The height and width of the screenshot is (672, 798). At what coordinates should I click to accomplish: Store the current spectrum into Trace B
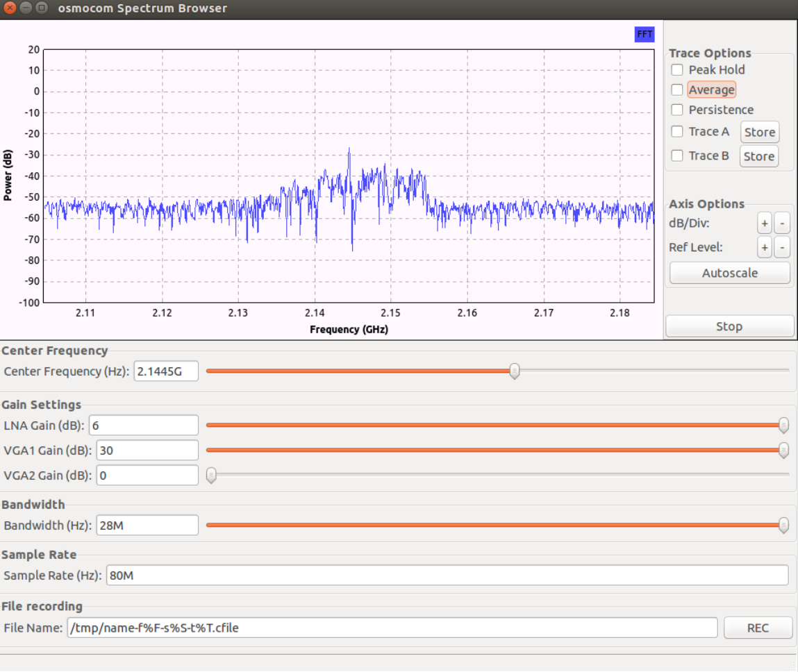point(758,156)
